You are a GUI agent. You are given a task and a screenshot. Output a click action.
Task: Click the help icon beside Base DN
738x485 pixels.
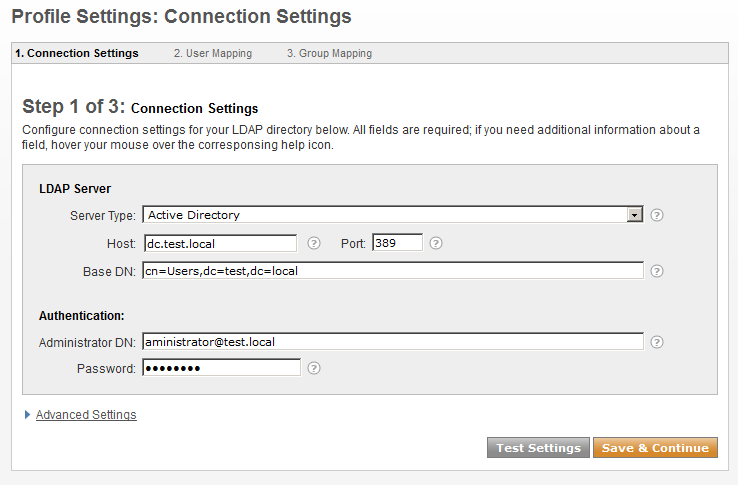(x=657, y=271)
